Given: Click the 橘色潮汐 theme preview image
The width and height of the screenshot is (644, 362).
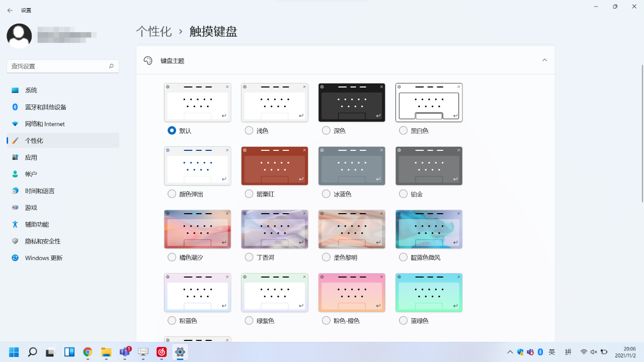Looking at the screenshot, I should tap(197, 229).
